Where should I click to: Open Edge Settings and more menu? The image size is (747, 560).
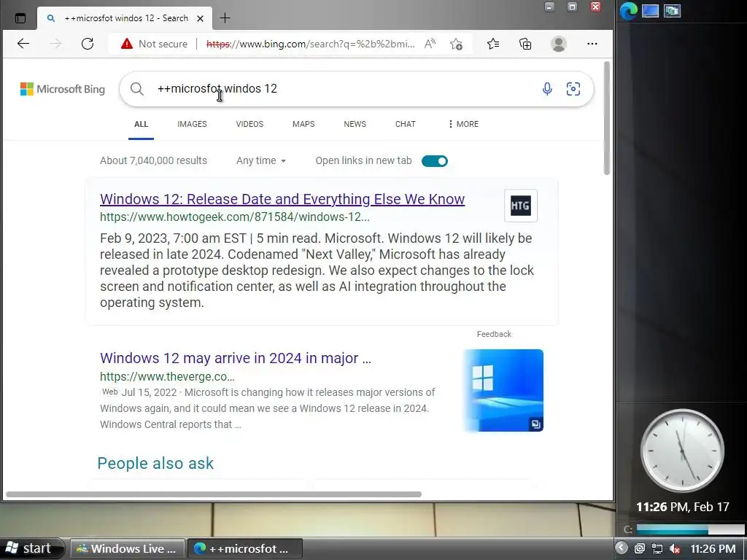point(592,44)
